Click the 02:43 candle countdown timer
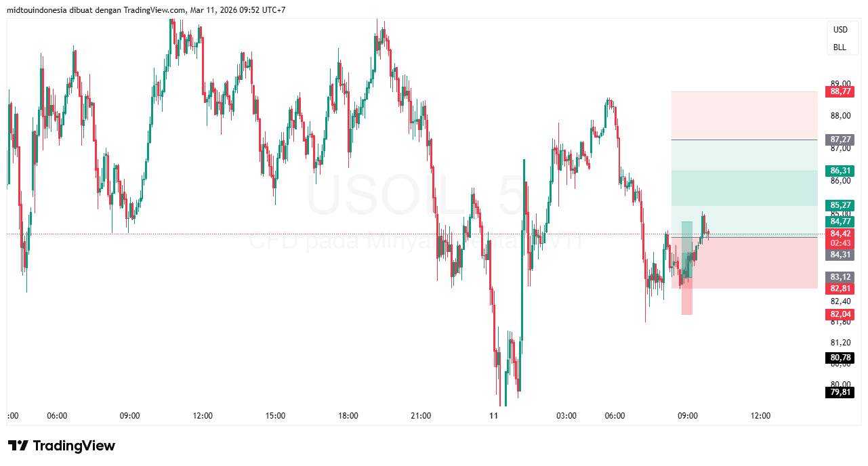Image resolution: width=868 pixels, height=466 pixels. click(x=840, y=243)
